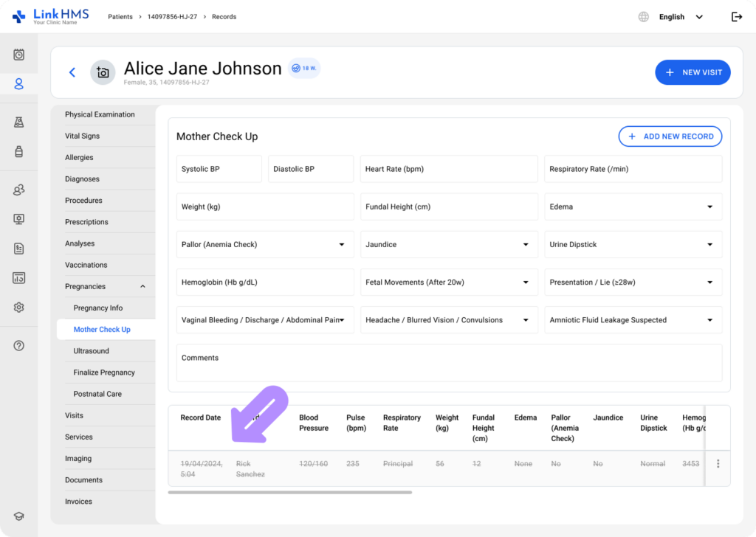The height and width of the screenshot is (537, 756).
Task: Open the Pallor (Anemia Check) dropdown
Action: [x=265, y=244]
